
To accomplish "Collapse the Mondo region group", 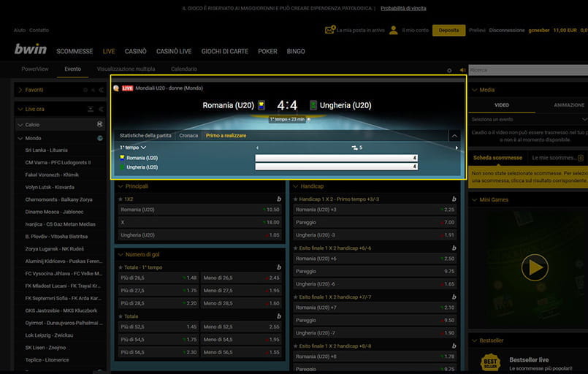I will click(x=20, y=138).
